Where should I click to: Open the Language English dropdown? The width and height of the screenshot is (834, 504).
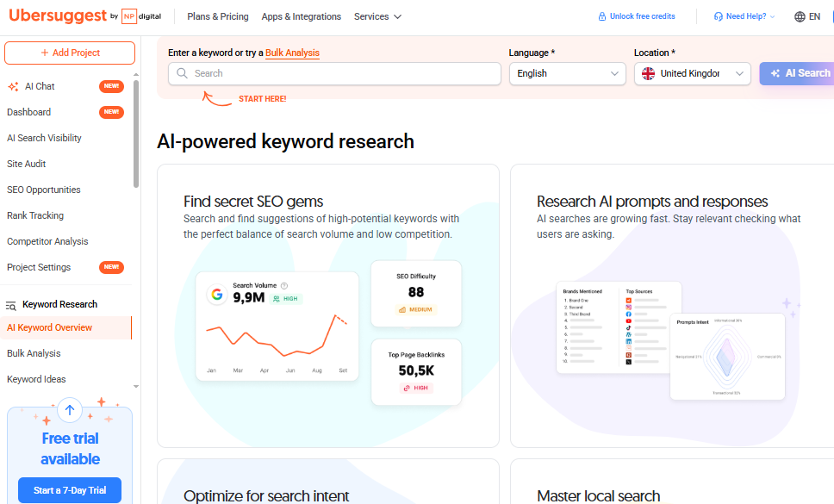click(x=568, y=73)
